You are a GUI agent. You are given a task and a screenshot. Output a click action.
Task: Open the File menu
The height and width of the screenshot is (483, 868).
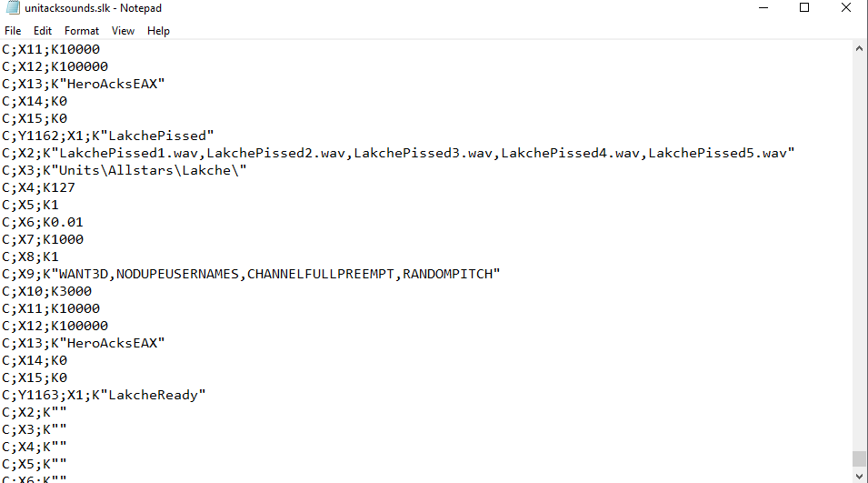(x=13, y=31)
